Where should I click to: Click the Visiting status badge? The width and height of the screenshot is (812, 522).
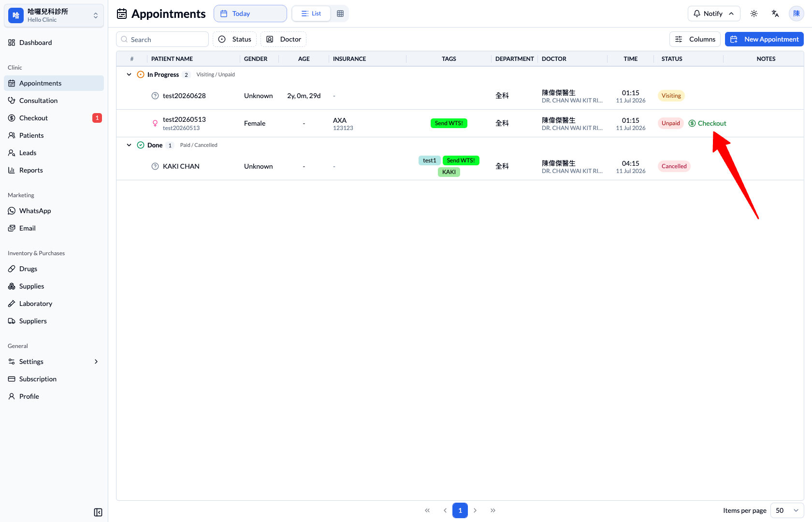click(671, 96)
